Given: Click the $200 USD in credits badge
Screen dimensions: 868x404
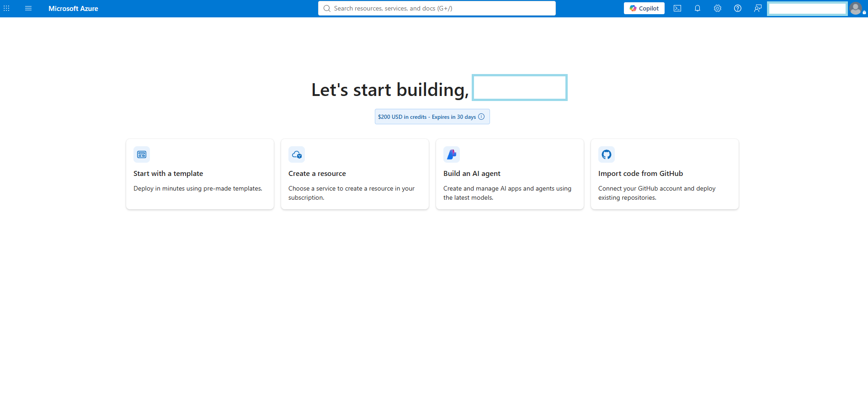Looking at the screenshot, I should click(x=432, y=117).
